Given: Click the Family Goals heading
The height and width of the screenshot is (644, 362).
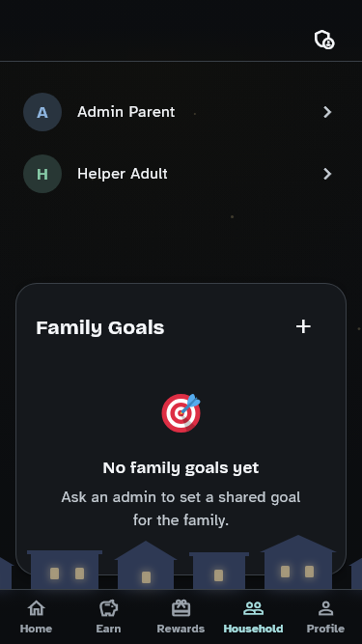Looking at the screenshot, I should (x=100, y=327).
